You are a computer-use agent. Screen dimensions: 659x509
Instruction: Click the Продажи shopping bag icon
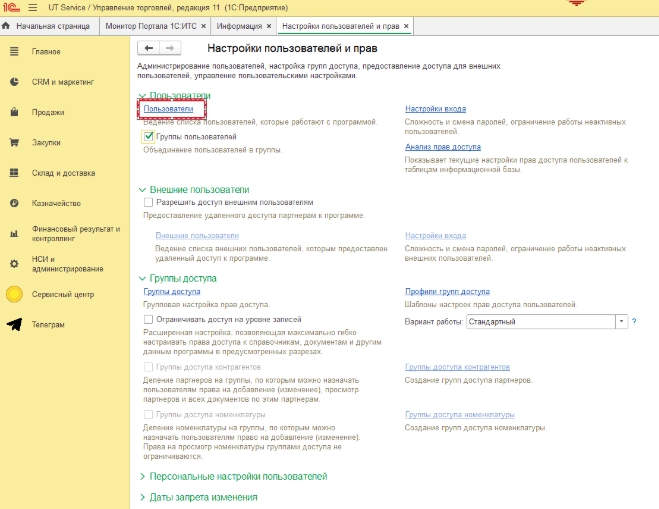pyautogui.click(x=15, y=112)
